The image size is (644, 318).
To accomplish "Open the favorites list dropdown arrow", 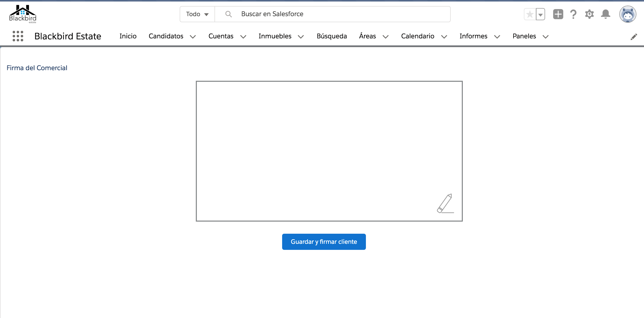I will pos(540,14).
